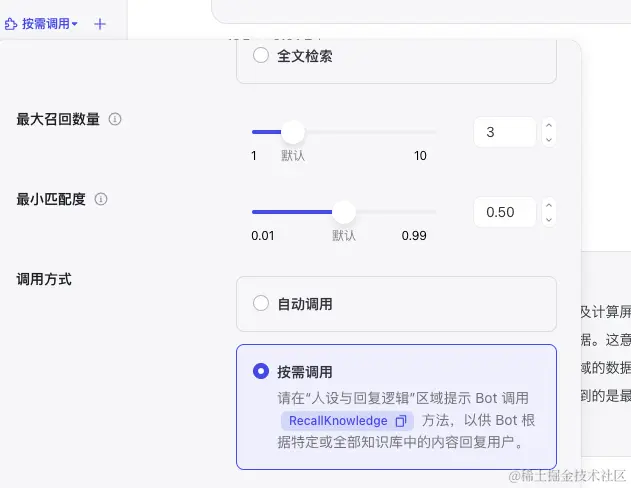Select the 按需调用 radio option
The height and width of the screenshot is (488, 631).
[262, 371]
